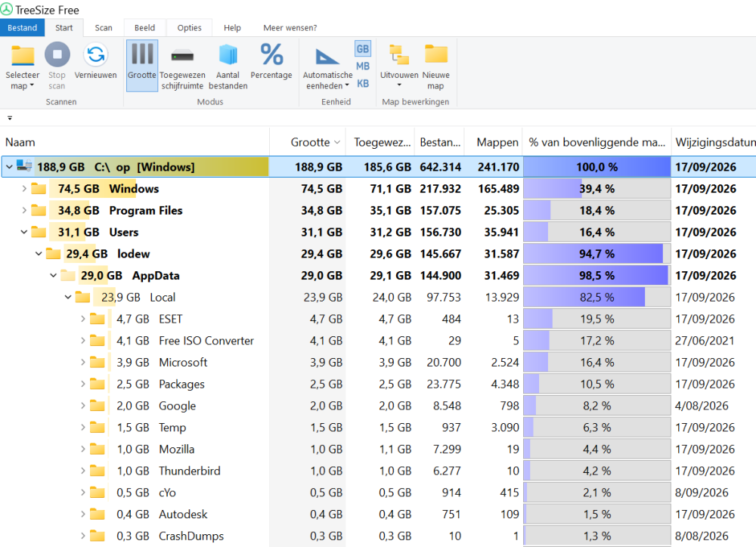This screenshot has width=756, height=547.
Task: Click the Temp folder icon
Action: click(x=98, y=427)
